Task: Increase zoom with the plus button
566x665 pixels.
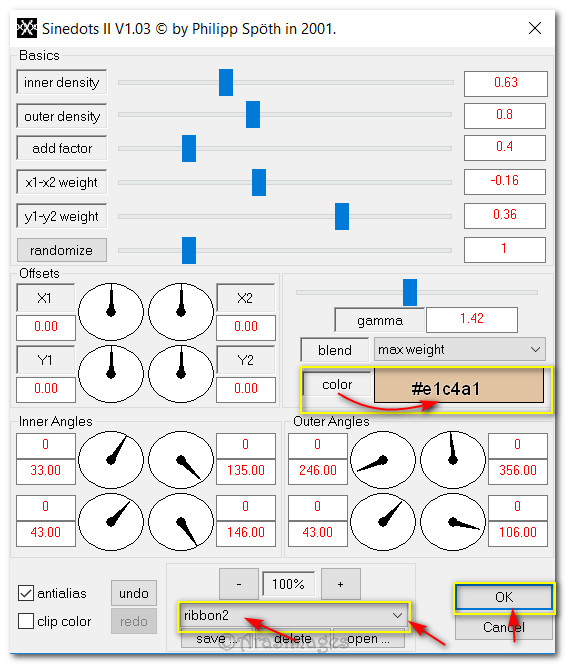Action: tap(341, 584)
